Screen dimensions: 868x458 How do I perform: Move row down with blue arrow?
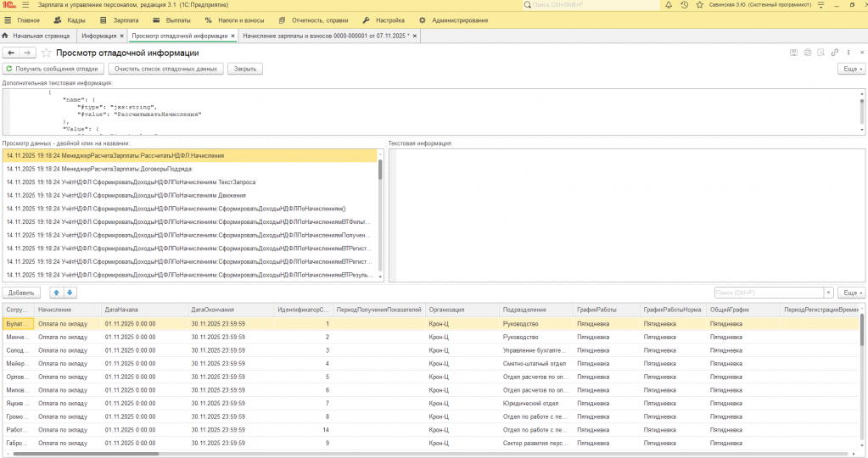pyautogui.click(x=70, y=293)
